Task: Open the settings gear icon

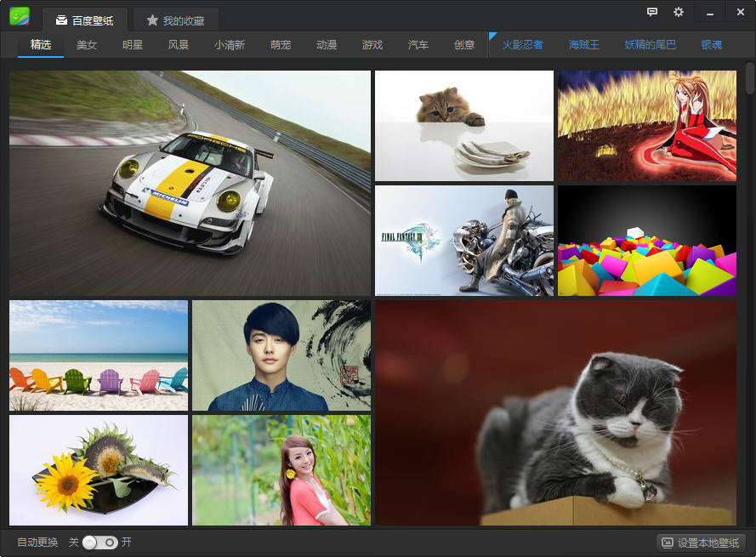Action: (x=678, y=12)
